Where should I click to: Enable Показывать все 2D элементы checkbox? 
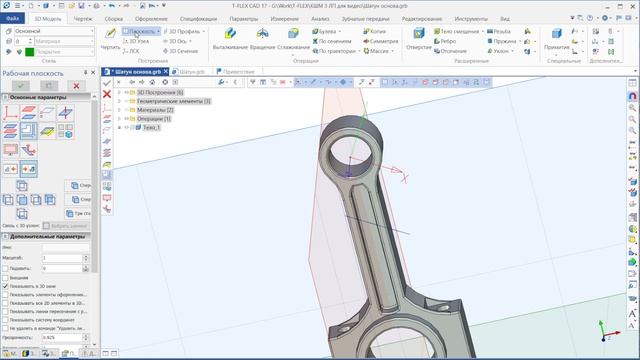(5, 303)
